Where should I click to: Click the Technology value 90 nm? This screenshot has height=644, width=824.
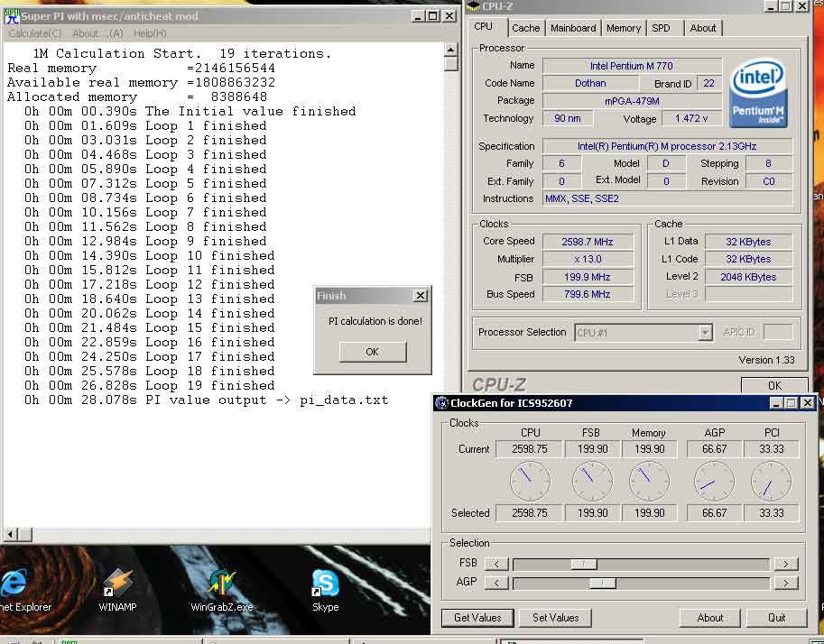pos(567,118)
